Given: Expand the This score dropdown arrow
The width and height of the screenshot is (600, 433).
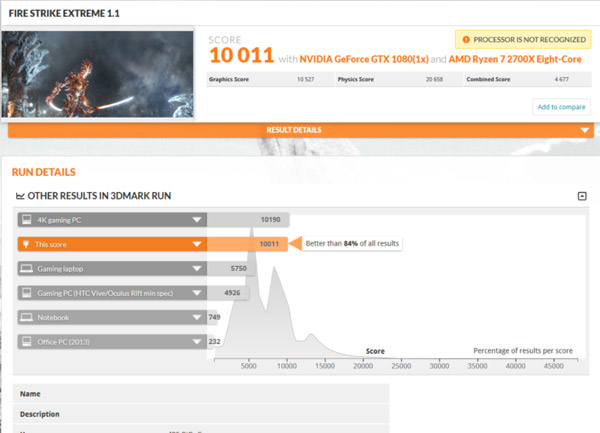Looking at the screenshot, I should pos(196,243).
